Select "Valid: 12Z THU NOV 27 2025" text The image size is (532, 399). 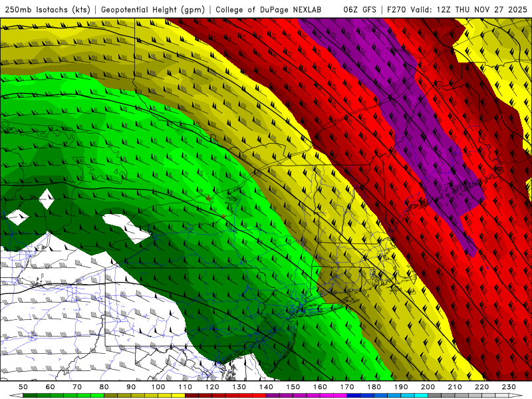[x=469, y=9]
